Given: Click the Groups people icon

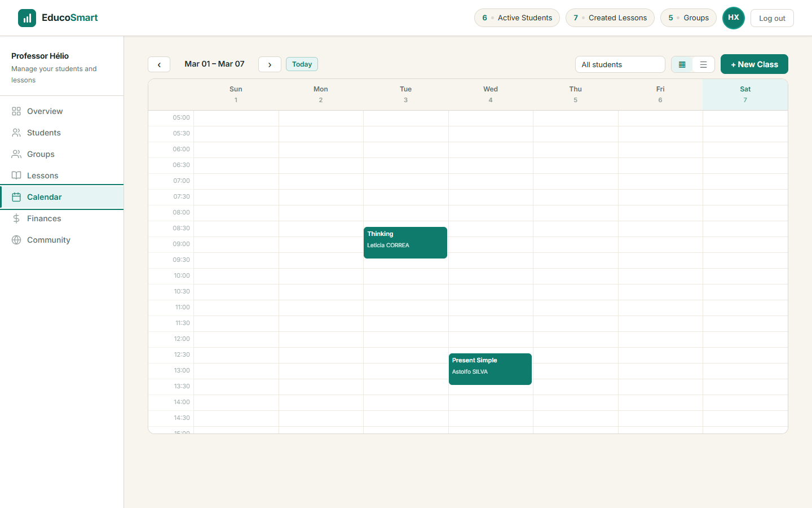Looking at the screenshot, I should [x=17, y=154].
